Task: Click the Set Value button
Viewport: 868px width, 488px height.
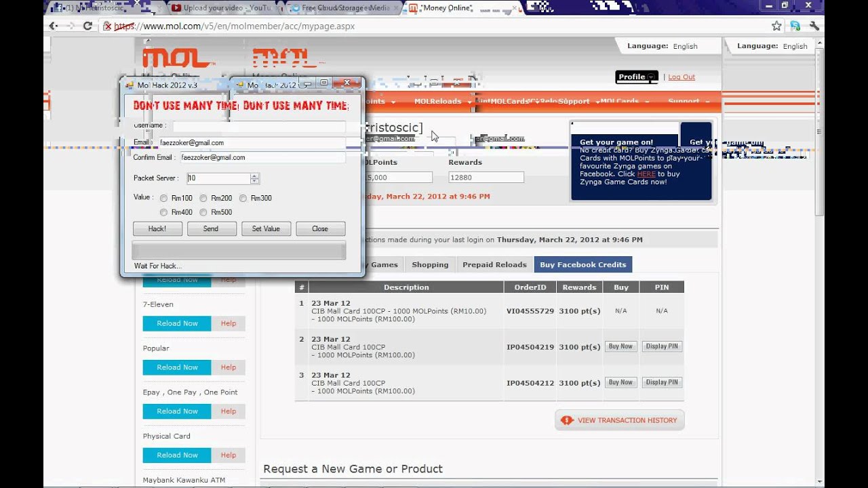Action: click(x=266, y=228)
